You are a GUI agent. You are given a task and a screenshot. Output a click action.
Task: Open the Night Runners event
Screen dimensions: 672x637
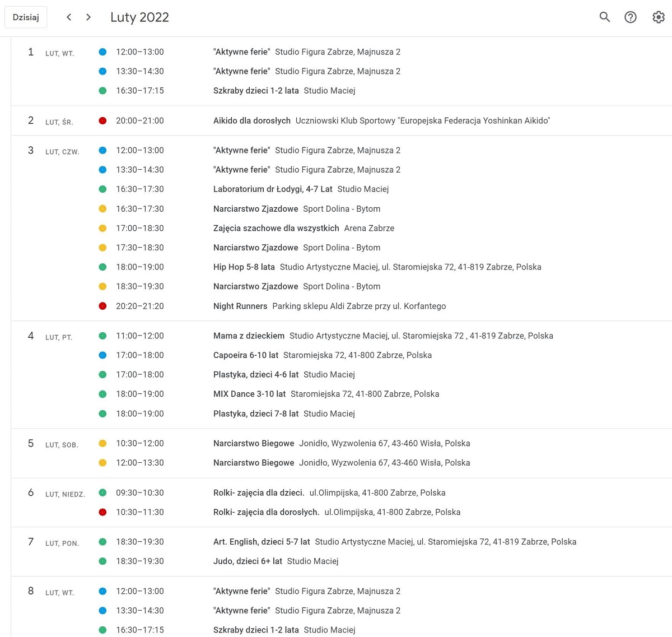tap(240, 306)
